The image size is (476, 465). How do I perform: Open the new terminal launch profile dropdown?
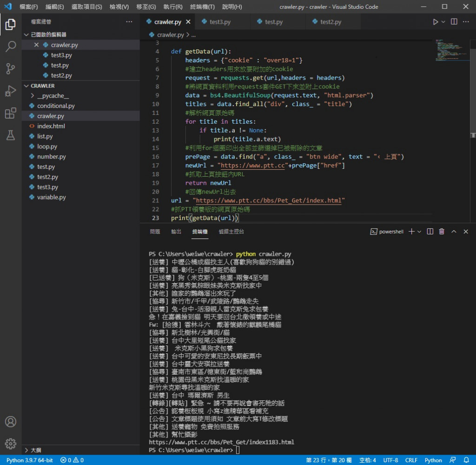[419, 232]
